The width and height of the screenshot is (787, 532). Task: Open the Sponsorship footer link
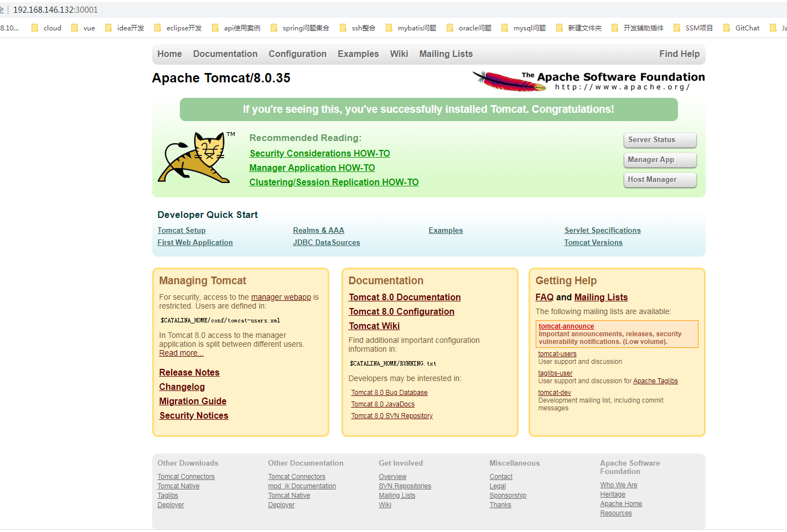click(508, 496)
